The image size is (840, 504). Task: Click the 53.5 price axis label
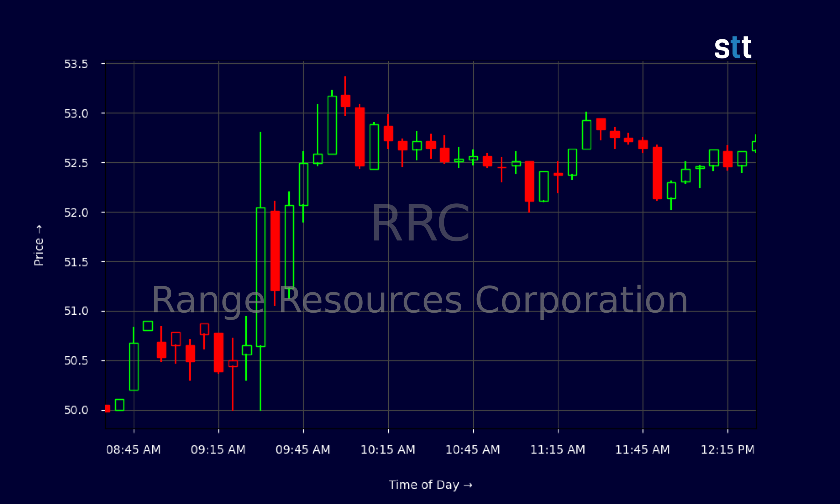click(x=76, y=64)
